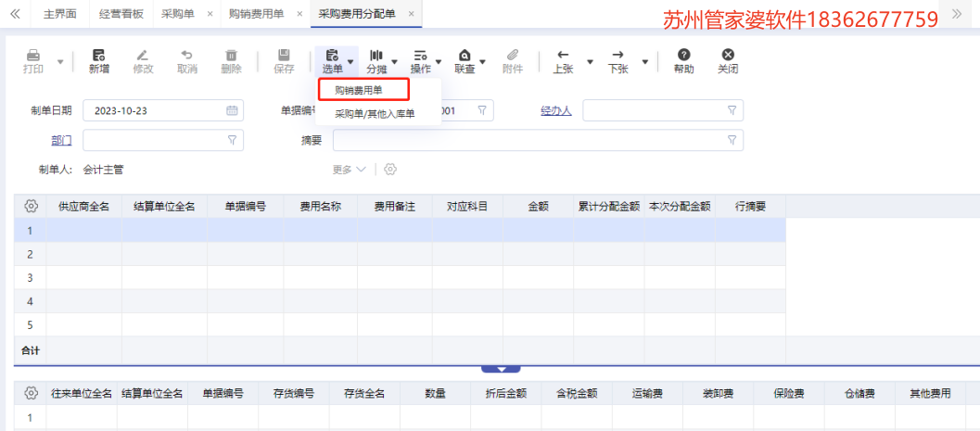Expand the 打印 dropdown arrow
This screenshot has height=431, width=980.
click(x=61, y=62)
